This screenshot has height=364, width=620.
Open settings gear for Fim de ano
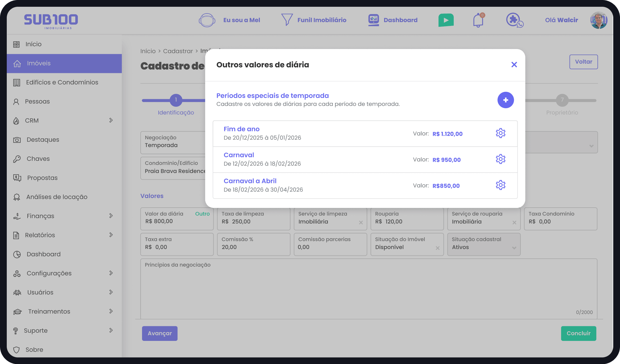click(501, 133)
